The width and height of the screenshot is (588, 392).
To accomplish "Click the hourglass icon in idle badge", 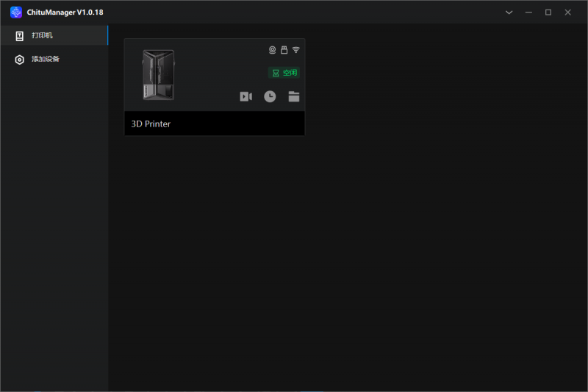I will pos(276,73).
